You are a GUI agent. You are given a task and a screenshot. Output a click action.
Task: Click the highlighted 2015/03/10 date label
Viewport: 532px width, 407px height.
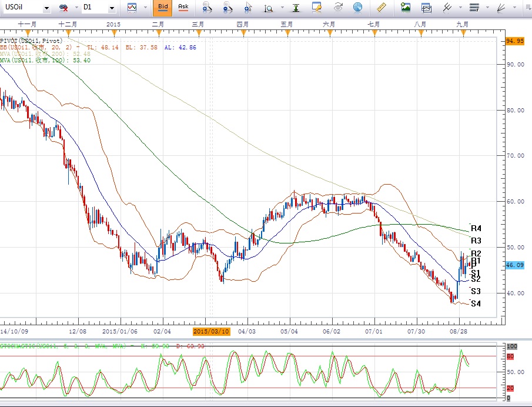point(212,331)
